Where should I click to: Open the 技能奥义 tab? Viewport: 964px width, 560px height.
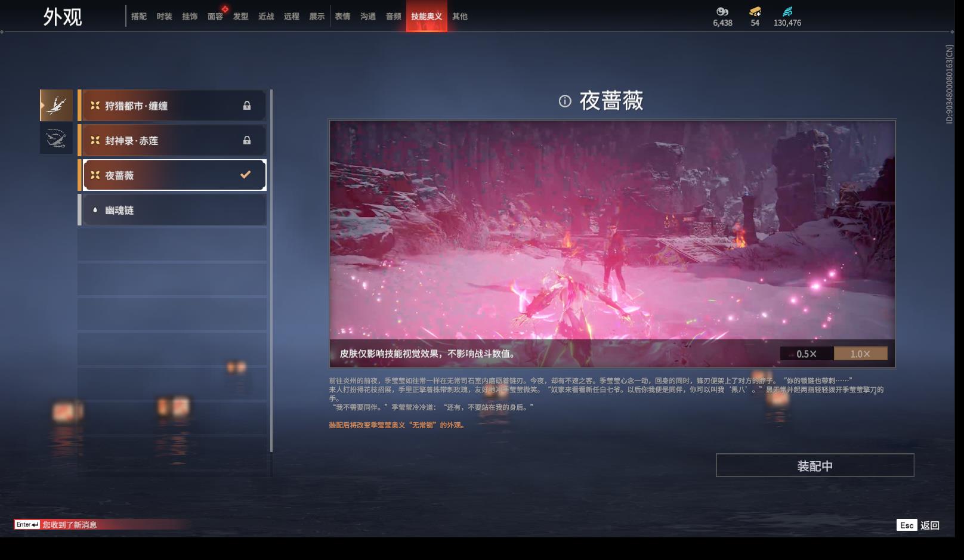coord(427,16)
